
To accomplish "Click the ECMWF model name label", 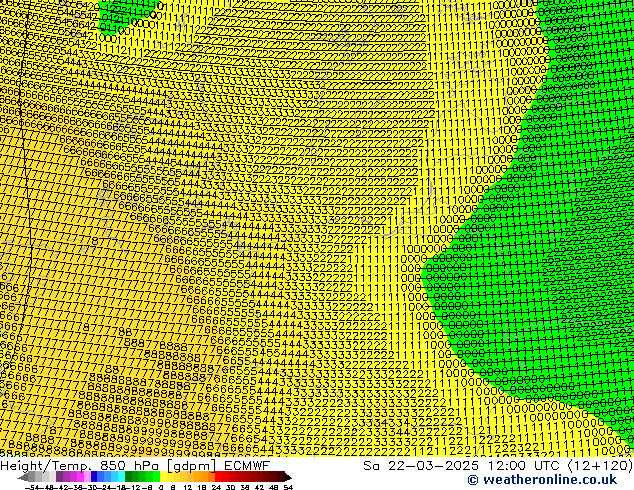I will point(247,466).
